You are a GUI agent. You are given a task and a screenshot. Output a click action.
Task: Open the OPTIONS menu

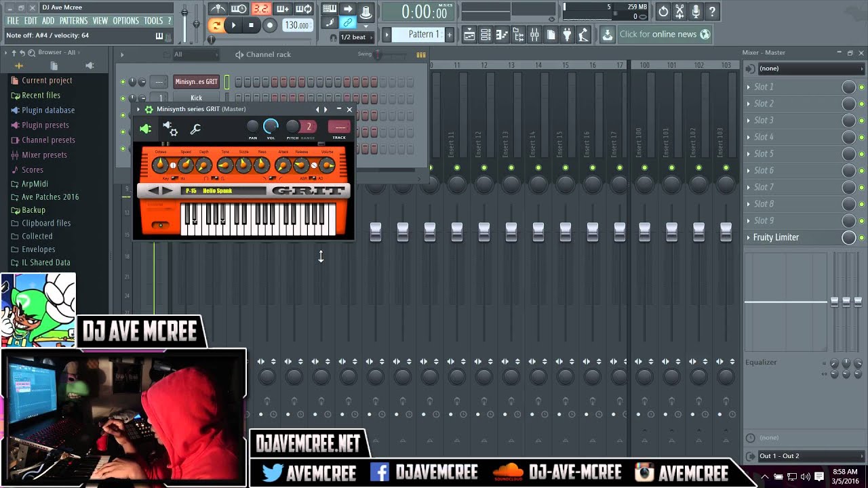pyautogui.click(x=126, y=21)
